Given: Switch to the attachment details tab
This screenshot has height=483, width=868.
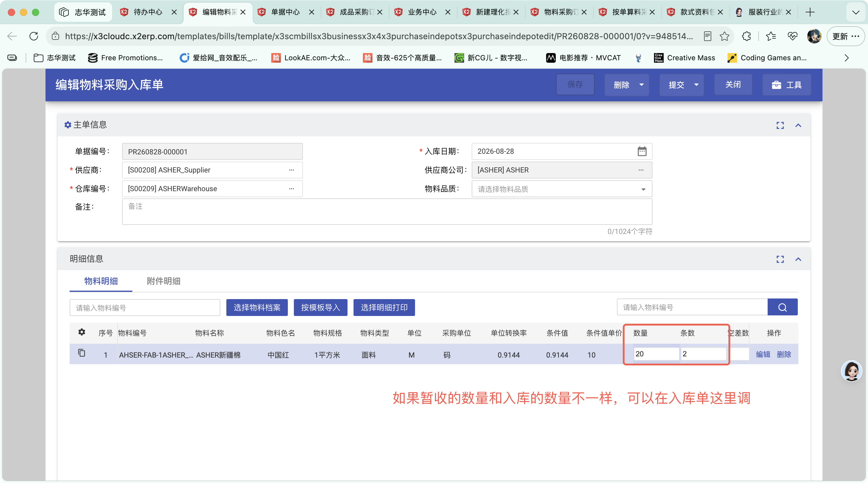Looking at the screenshot, I should [x=163, y=281].
